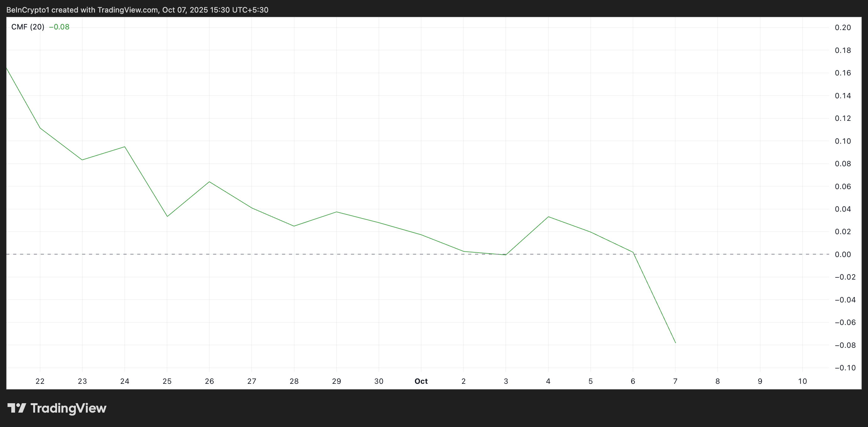This screenshot has width=868, height=427.
Task: Click date 10 on the time axis
Action: tap(802, 381)
